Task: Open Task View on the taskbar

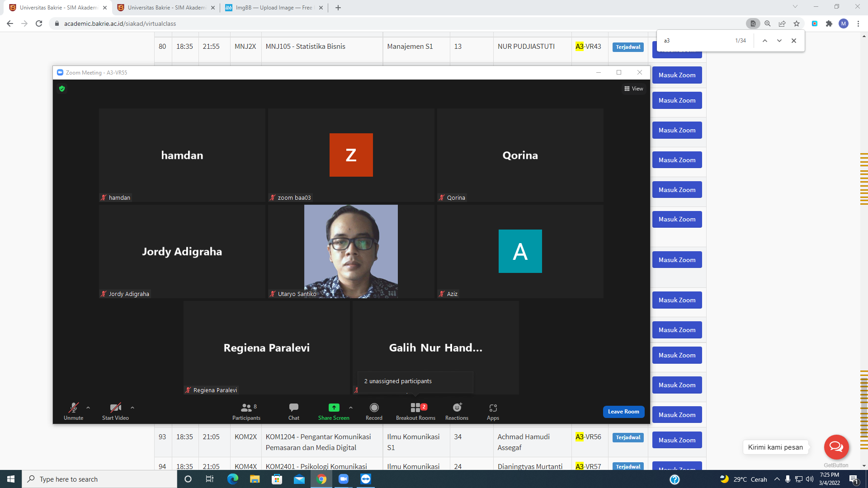Action: [x=210, y=479]
